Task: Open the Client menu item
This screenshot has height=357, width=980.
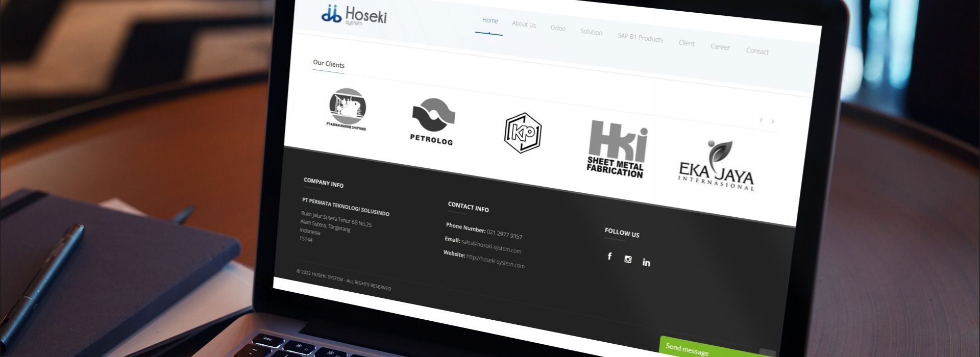Action: (687, 43)
